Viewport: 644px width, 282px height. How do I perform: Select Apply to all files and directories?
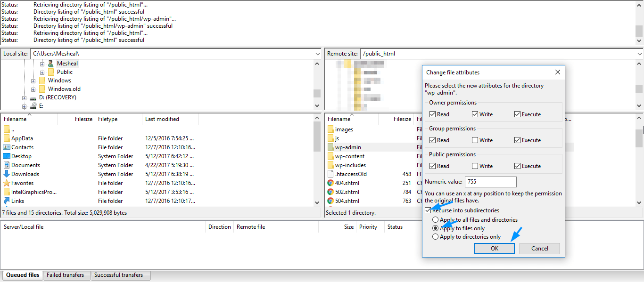[436, 220]
